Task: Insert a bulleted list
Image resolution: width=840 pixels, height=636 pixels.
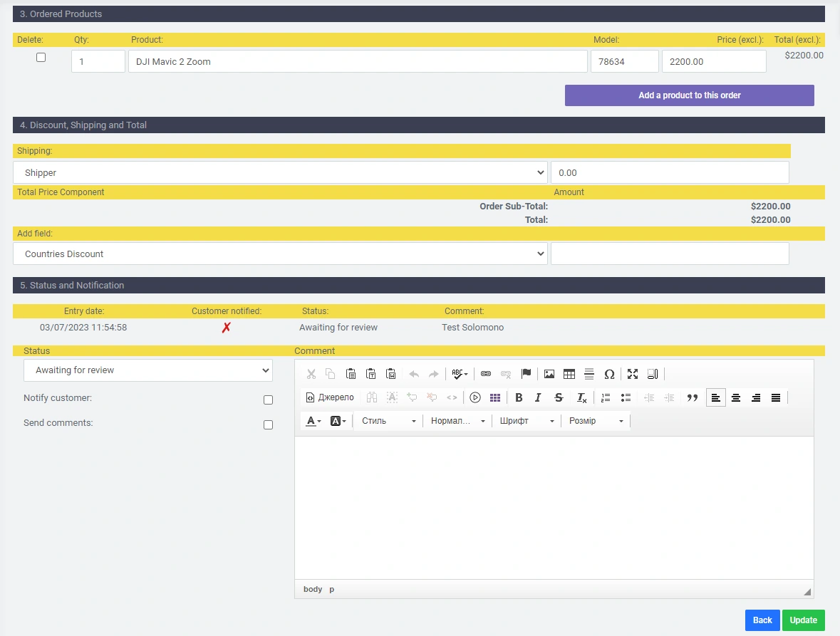Action: click(626, 397)
